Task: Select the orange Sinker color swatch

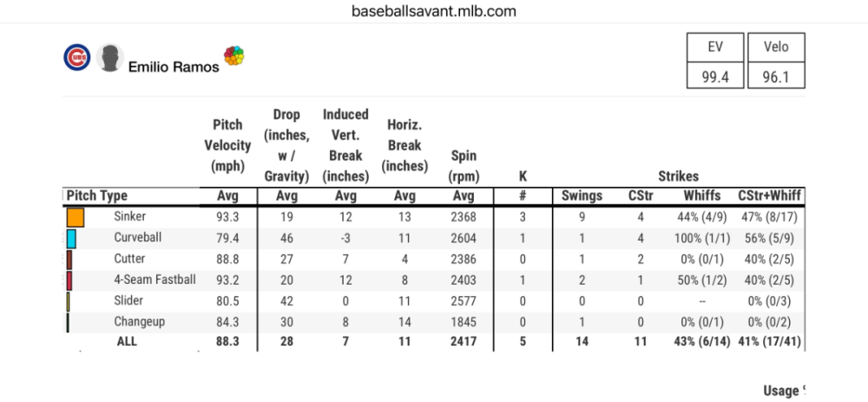Action: (x=76, y=217)
